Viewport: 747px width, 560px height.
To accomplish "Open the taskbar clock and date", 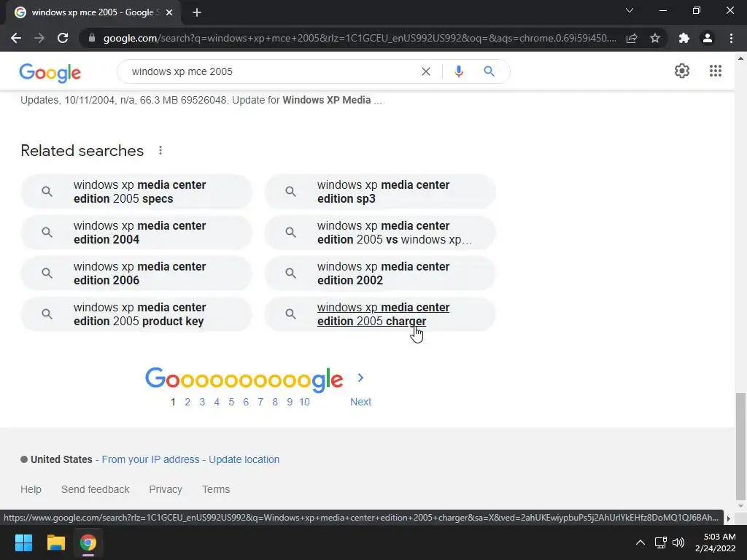I will [x=716, y=542].
